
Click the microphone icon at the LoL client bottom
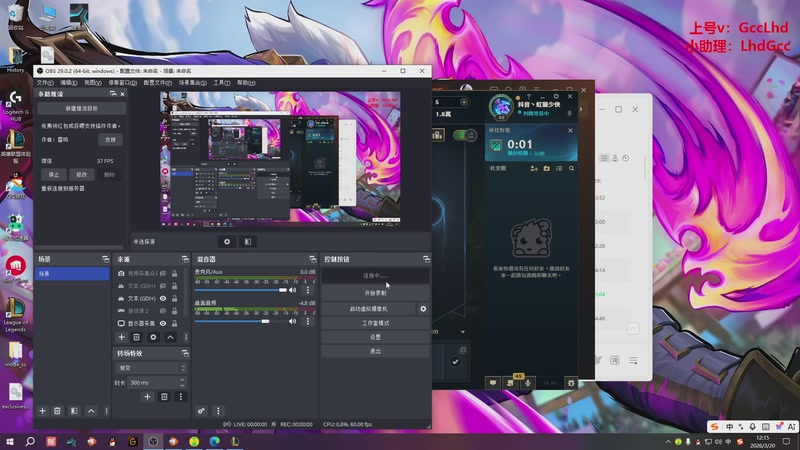[528, 382]
